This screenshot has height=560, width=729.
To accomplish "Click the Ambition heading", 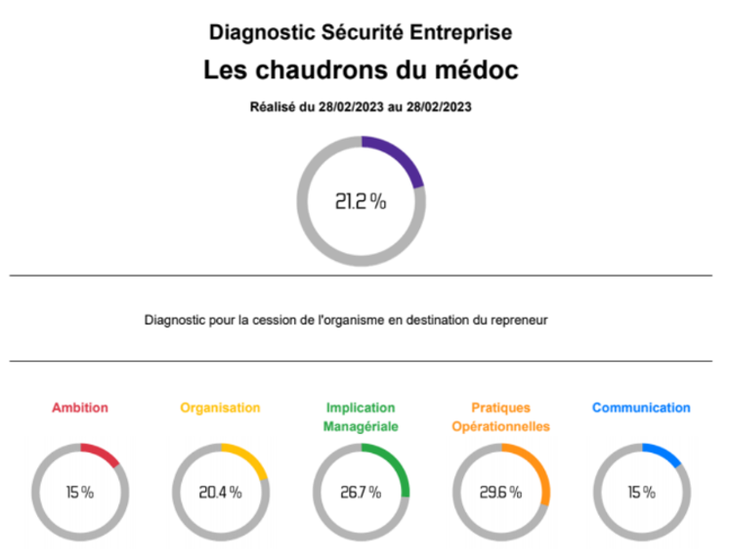I will (x=80, y=408).
